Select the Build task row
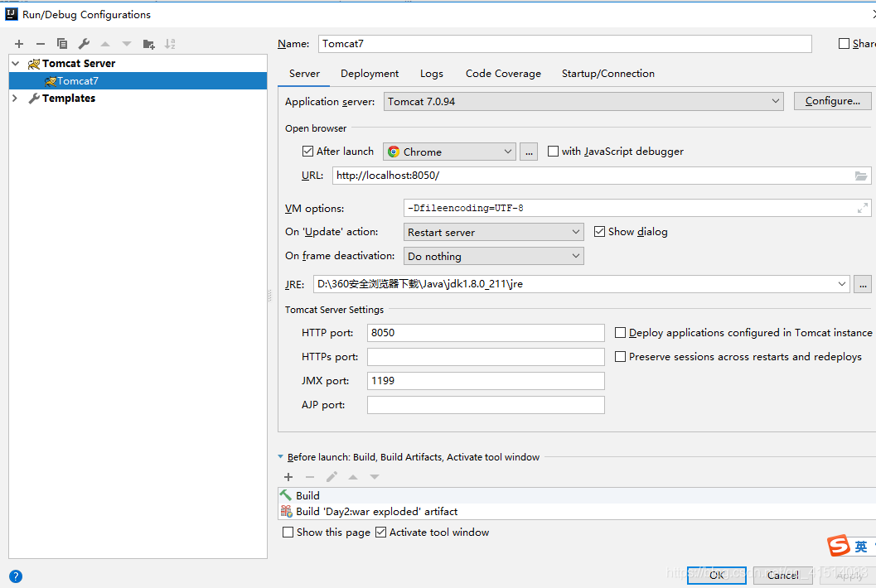 click(x=577, y=495)
